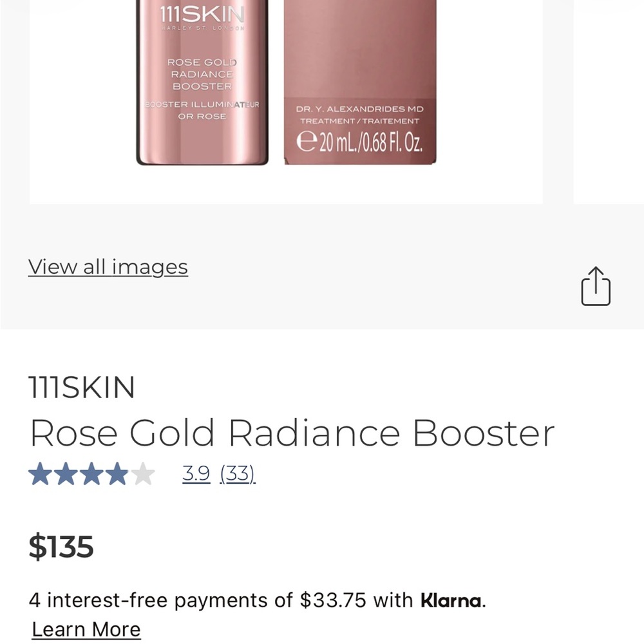Open the share icon
The height and width of the screenshot is (644, 644).
click(x=595, y=287)
